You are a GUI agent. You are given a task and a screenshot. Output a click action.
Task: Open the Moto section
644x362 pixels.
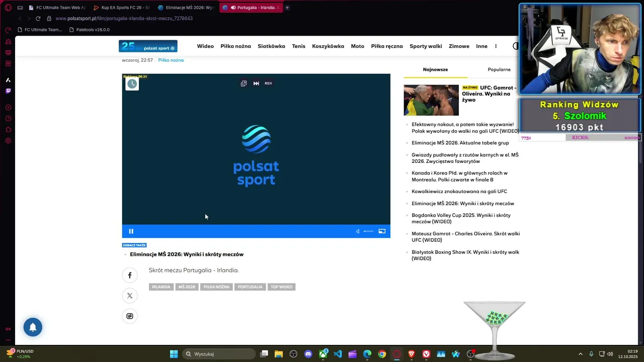tap(357, 46)
